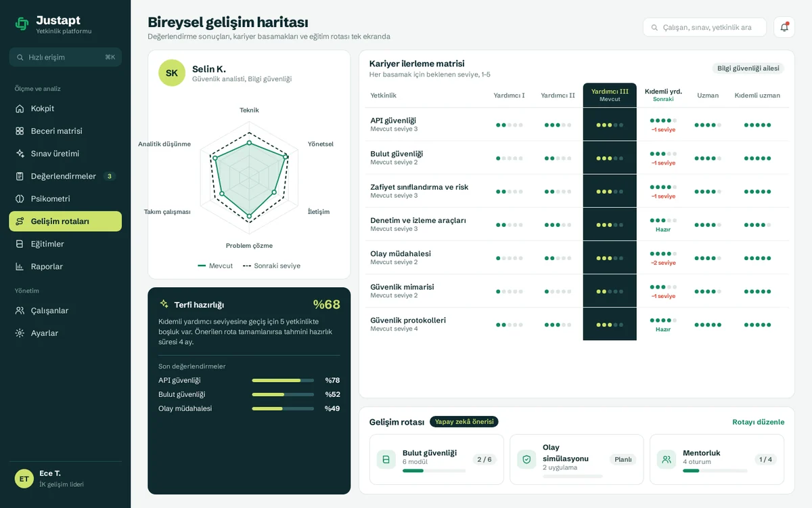The width and height of the screenshot is (812, 508).
Task: Click the notification bell icon
Action: click(784, 27)
